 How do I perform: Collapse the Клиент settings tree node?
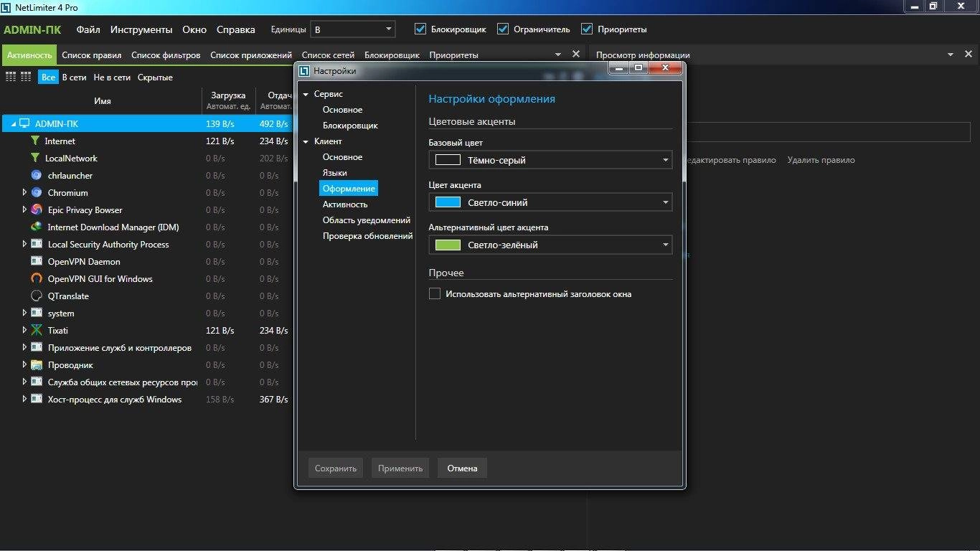point(306,141)
